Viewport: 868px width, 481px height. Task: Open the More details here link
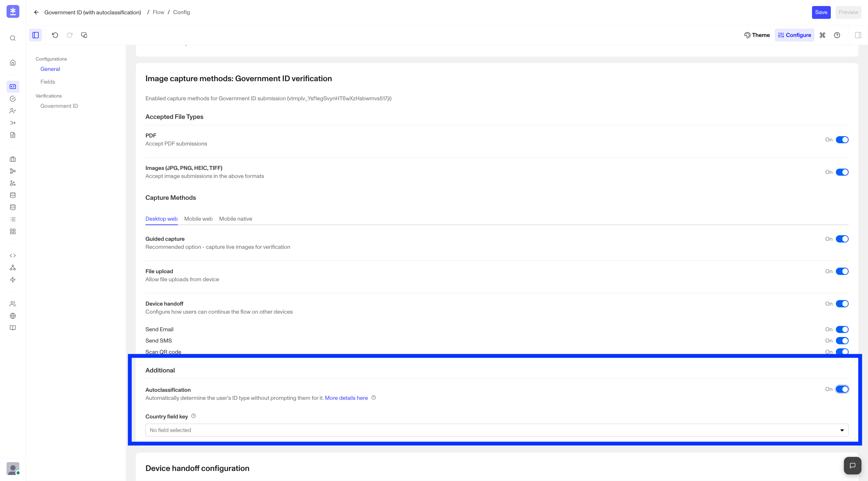[346, 398]
